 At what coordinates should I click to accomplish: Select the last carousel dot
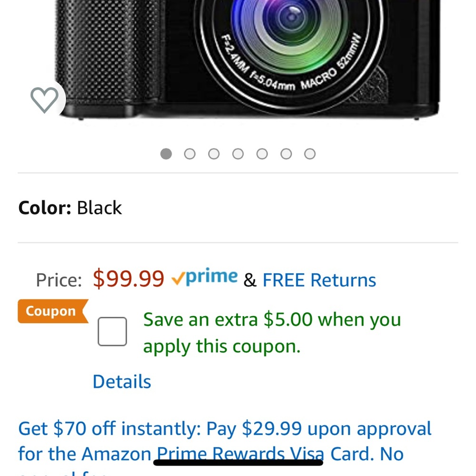[310, 154]
